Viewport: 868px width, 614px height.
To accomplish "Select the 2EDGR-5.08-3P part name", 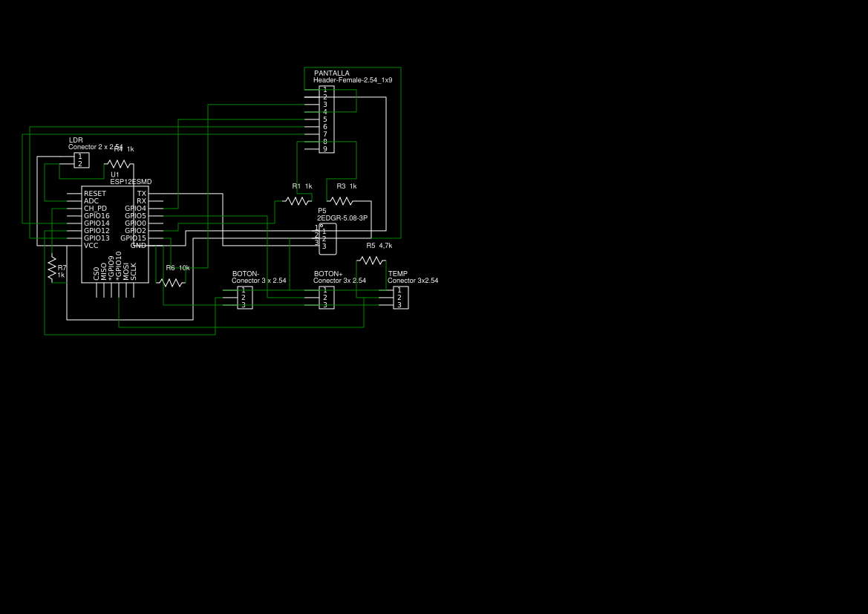I will pos(342,219).
